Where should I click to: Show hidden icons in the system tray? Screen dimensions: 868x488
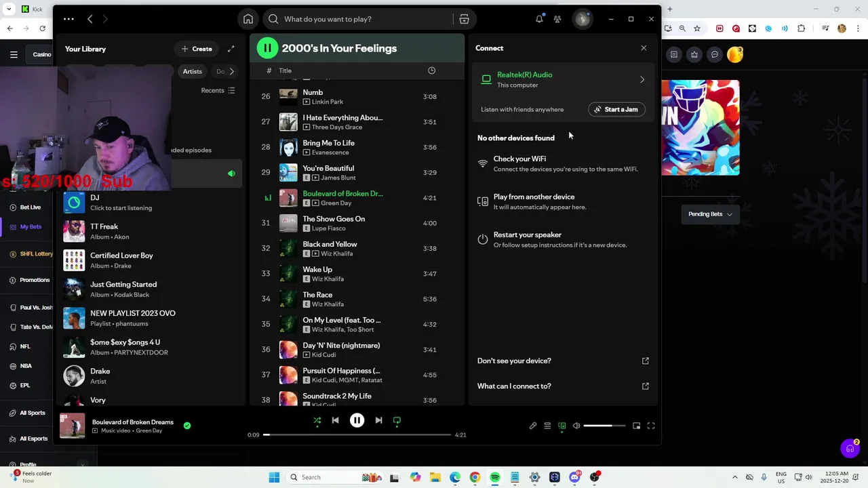coord(734,477)
